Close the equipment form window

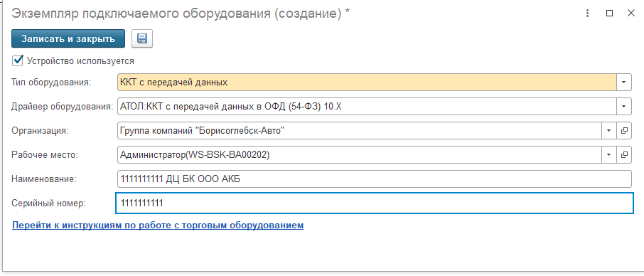tap(631, 13)
